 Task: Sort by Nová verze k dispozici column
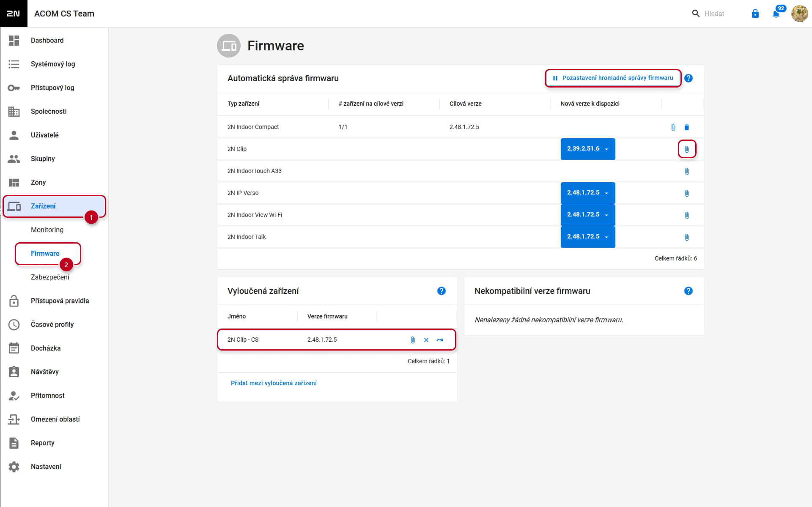coord(590,104)
